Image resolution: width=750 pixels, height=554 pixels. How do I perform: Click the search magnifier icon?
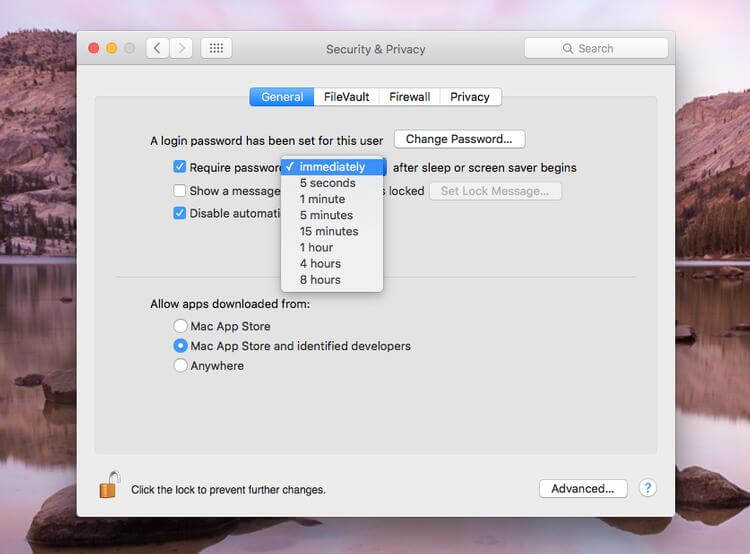[x=568, y=48]
